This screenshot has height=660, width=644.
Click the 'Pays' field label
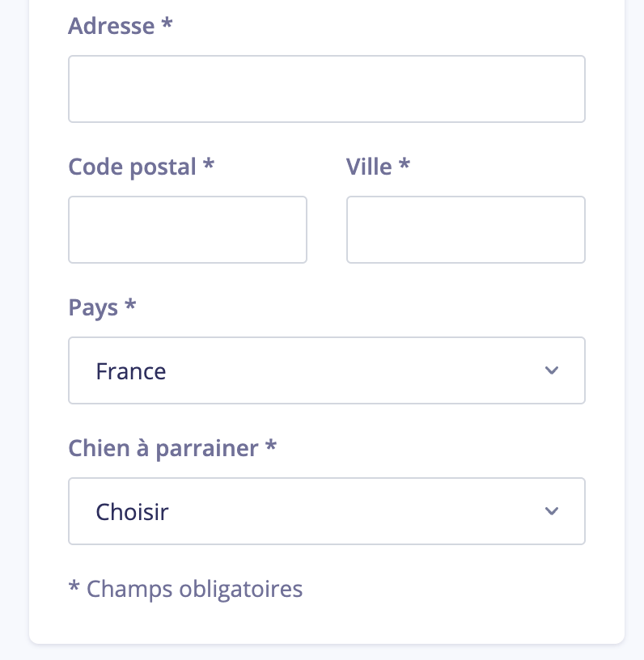point(93,307)
